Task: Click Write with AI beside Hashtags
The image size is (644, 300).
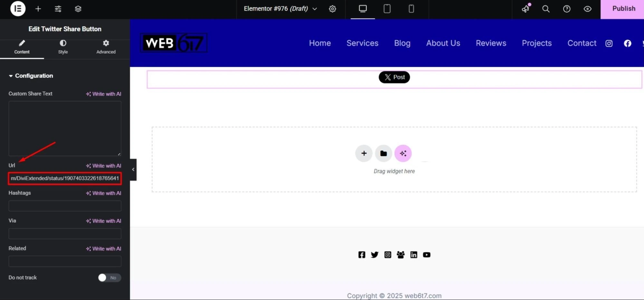Action: click(x=103, y=193)
